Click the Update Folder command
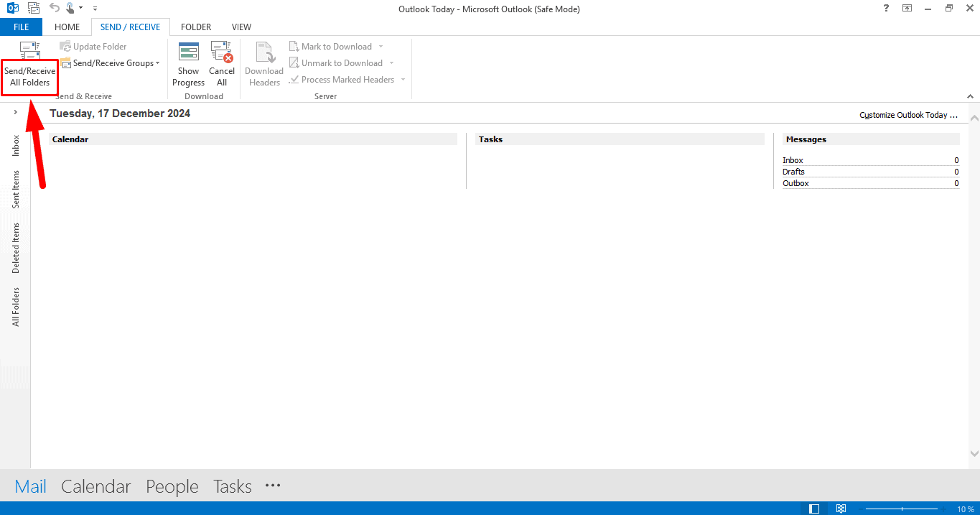The width and height of the screenshot is (980, 515). tap(93, 47)
